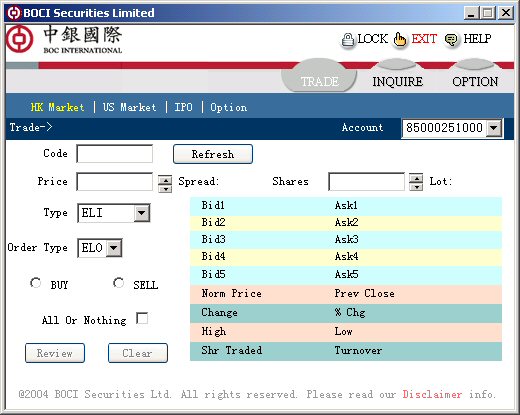
Task: Click the Turnover label
Action: point(358,350)
